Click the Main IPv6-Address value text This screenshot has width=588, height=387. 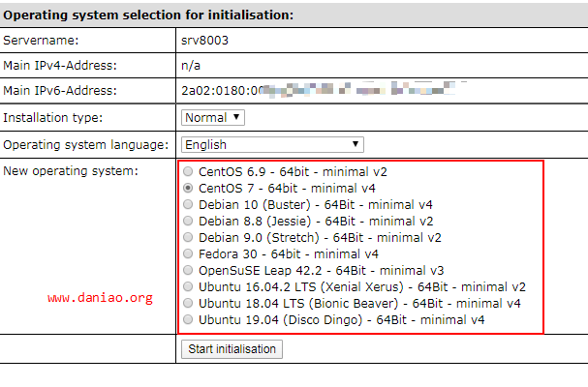click(319, 90)
